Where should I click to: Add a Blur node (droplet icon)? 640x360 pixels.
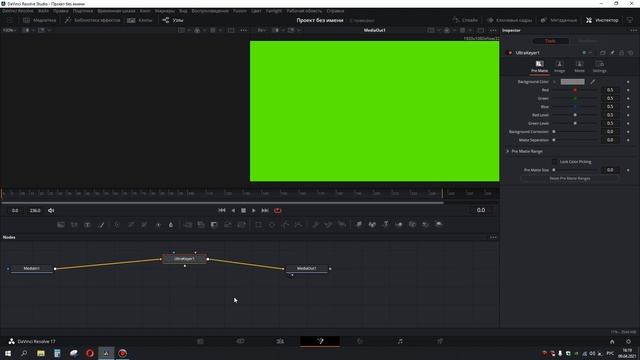pyautogui.click(x=171, y=224)
